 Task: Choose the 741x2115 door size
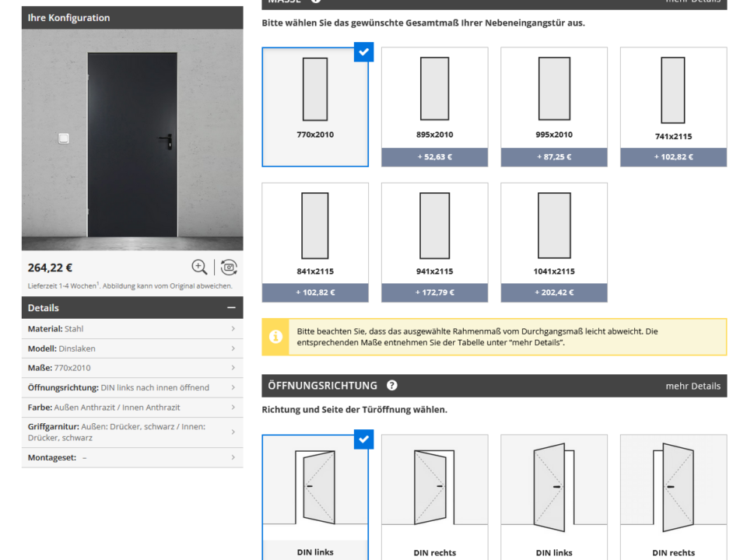point(673,107)
